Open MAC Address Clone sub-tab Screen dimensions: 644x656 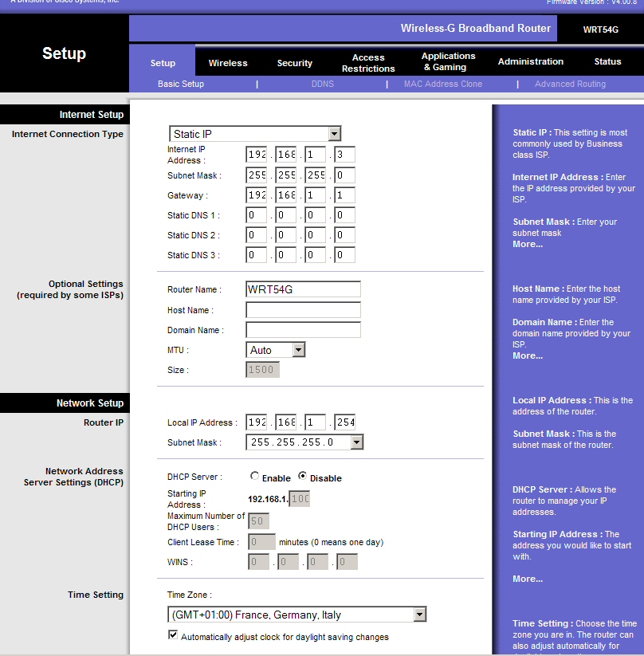[x=442, y=84]
